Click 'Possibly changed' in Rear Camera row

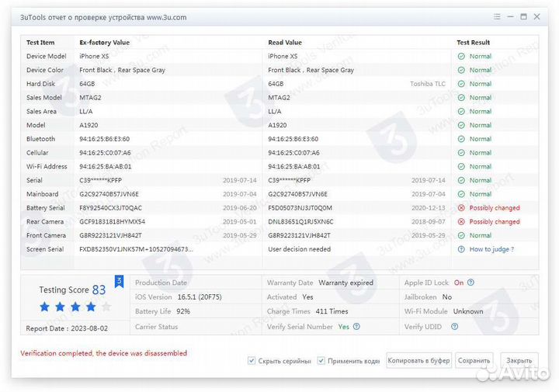coord(495,222)
